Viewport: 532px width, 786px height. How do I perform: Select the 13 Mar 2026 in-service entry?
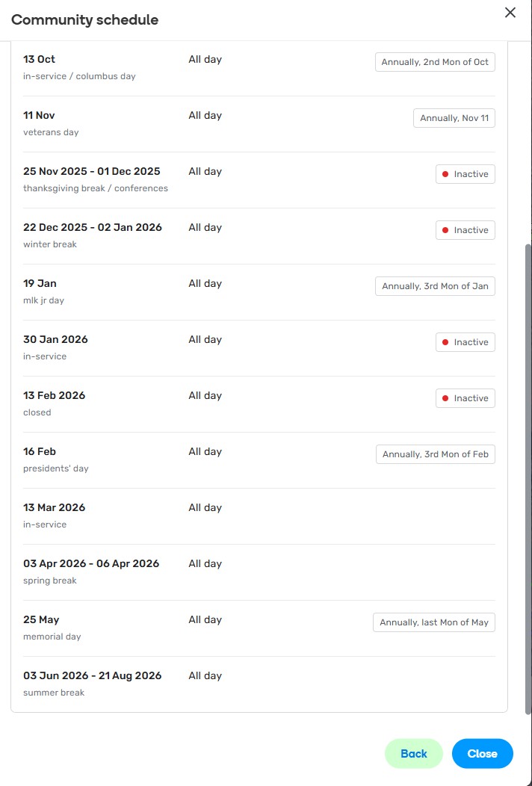(55, 508)
